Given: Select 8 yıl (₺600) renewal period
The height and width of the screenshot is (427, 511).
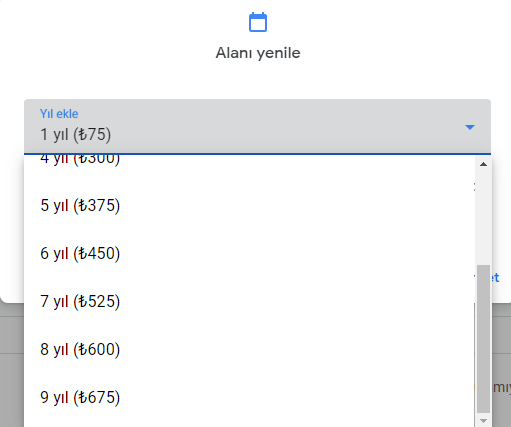Looking at the screenshot, I should [249, 349].
